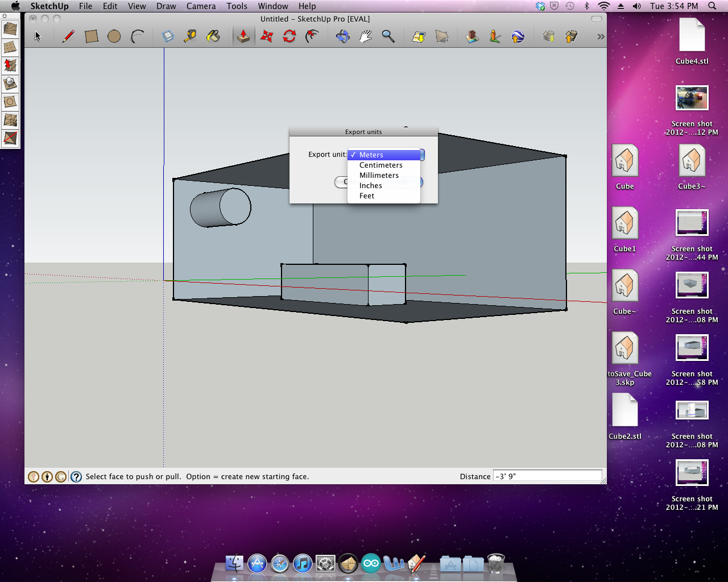Choose Centimeters from the Export unit dropdown
The width and height of the screenshot is (728, 582).
(x=380, y=165)
